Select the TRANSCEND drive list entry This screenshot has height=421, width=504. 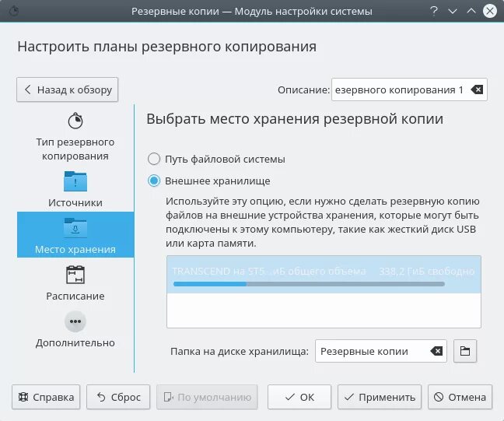tap(324, 275)
